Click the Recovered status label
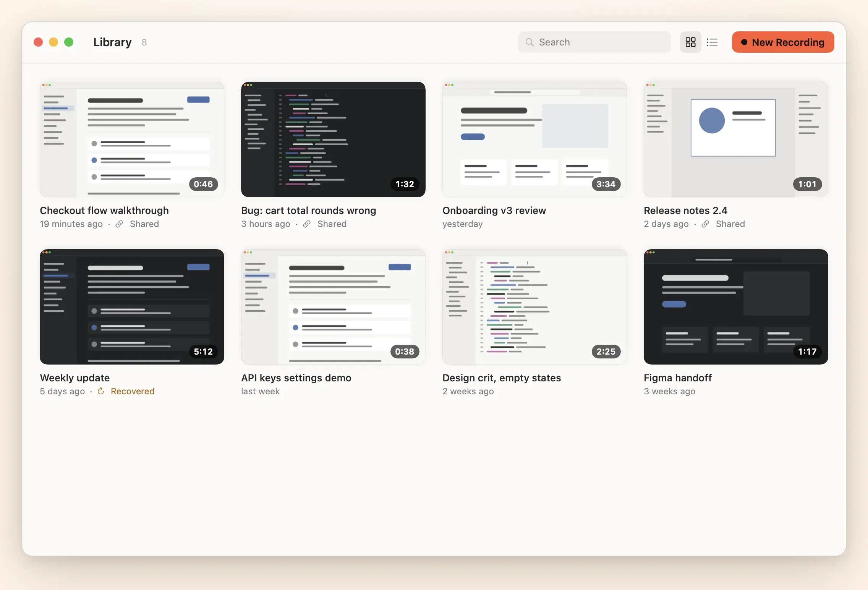Screen dimensions: 868x590 tap(133, 391)
